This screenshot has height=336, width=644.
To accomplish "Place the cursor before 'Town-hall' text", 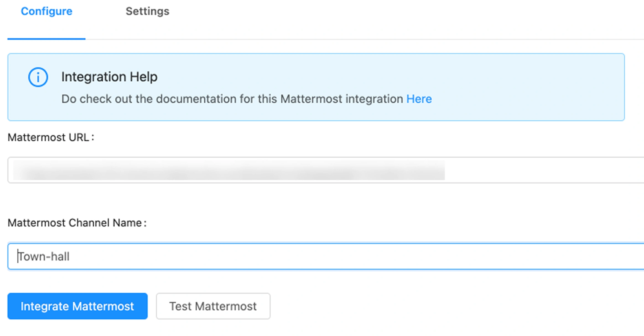I will [18, 257].
